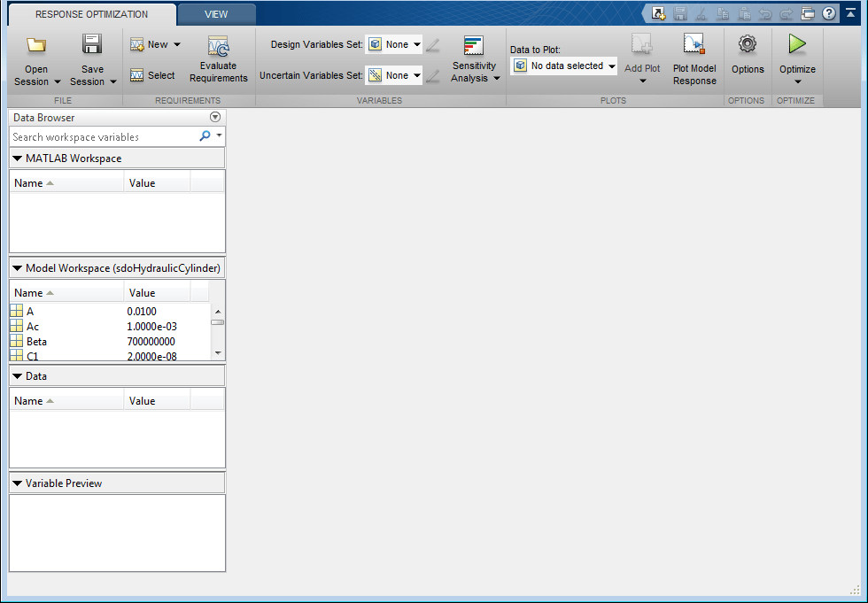The height and width of the screenshot is (603, 868).
Task: Sort MATLAB Workspace by Name column header
Action: (x=67, y=183)
